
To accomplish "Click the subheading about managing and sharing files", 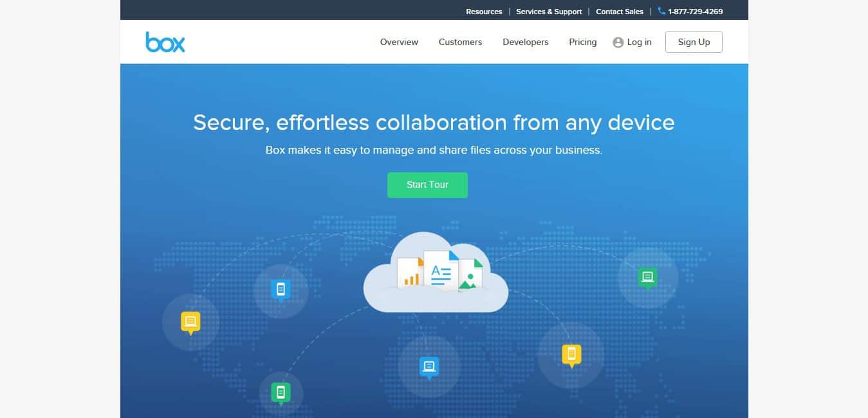I will pyautogui.click(x=434, y=150).
